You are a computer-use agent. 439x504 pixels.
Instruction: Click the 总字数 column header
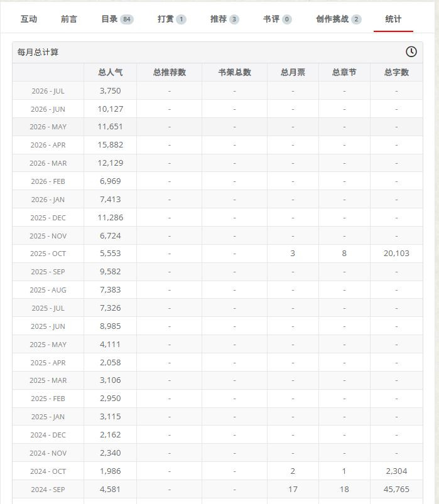(x=396, y=72)
